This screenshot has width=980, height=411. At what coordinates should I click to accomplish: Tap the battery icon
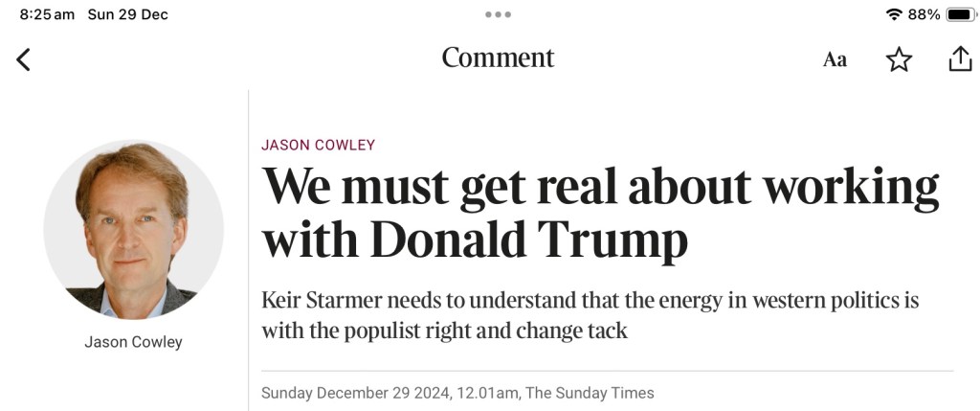tap(960, 14)
